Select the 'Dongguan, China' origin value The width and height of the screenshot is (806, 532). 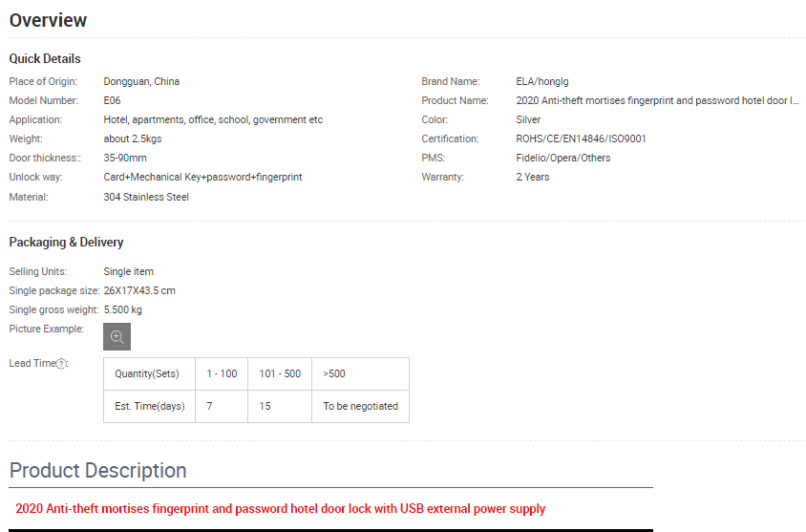(x=141, y=81)
